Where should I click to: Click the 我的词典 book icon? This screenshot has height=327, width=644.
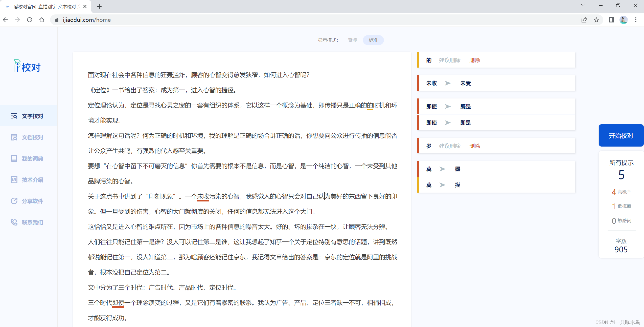14,159
